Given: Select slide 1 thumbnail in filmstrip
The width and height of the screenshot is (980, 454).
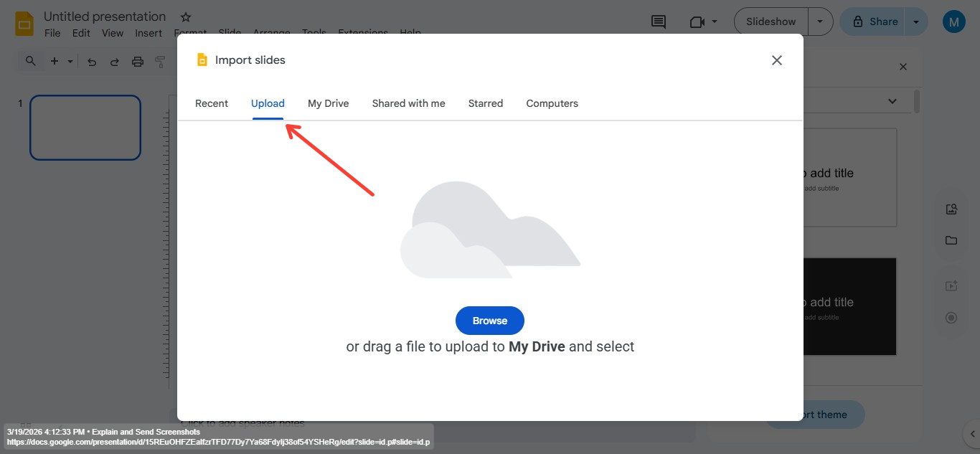Looking at the screenshot, I should click(85, 128).
